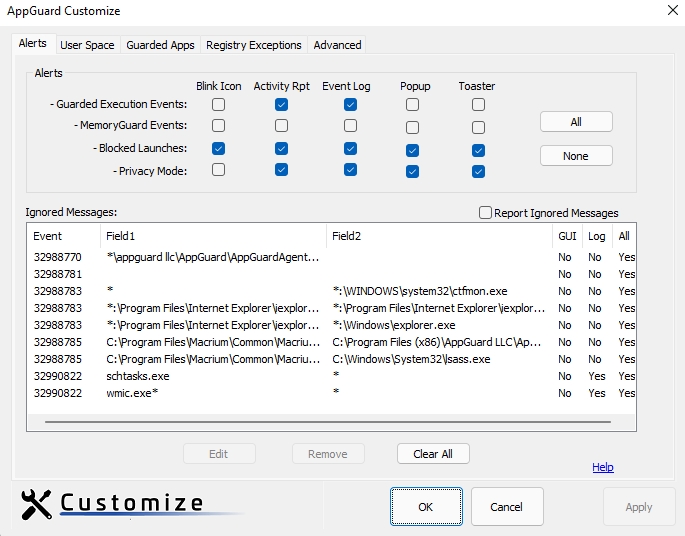Uncheck Activity Rpt for Guarded Execution Events
Viewport: 685px width, 536px height.
click(281, 104)
